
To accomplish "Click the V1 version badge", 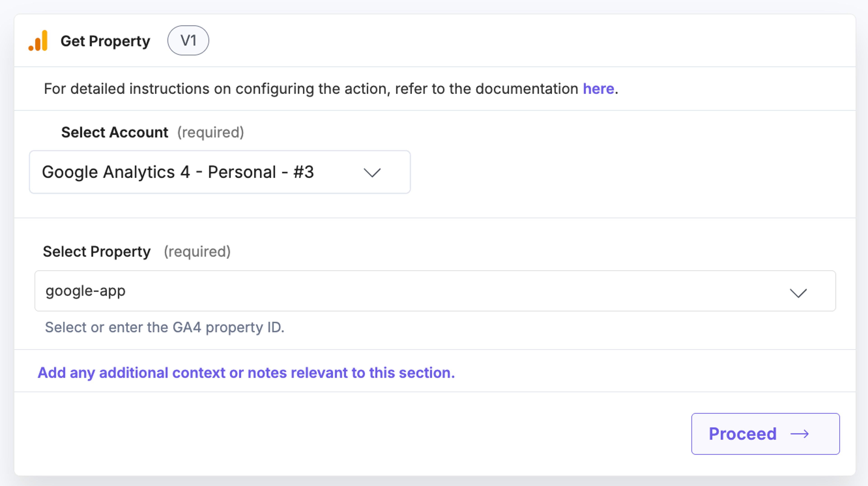I will (188, 41).
